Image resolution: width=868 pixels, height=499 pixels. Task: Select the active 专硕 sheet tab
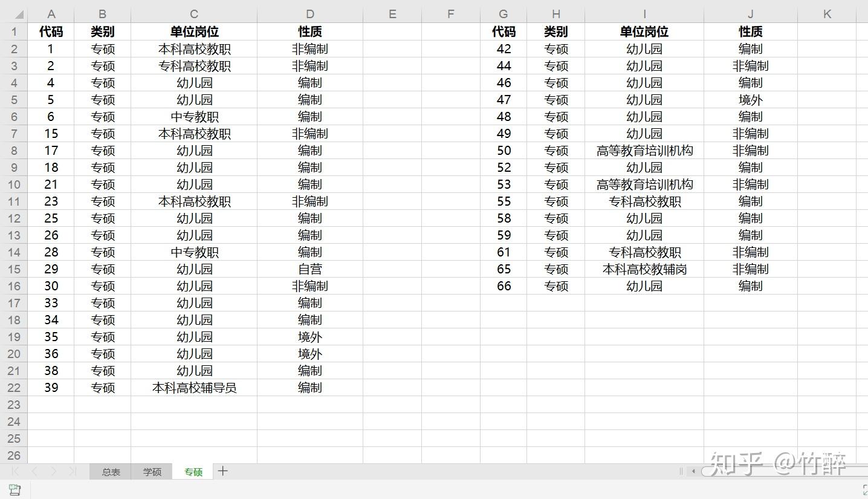193,472
